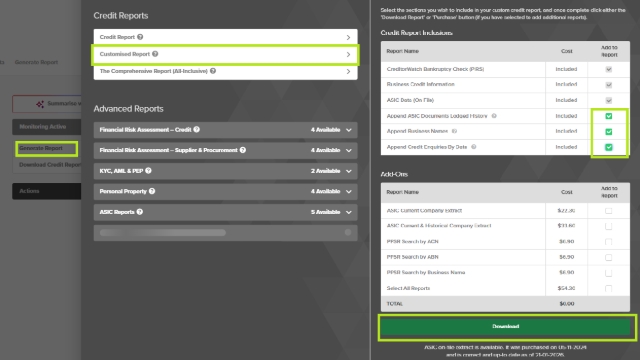Screen dimensions: 640x360
Task: Click info icon for Append ASIC Documents Lodged History
Action: coord(494,116)
